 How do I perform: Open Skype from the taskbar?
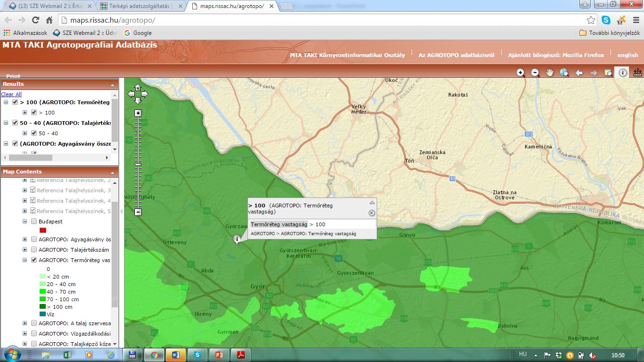[x=198, y=355]
